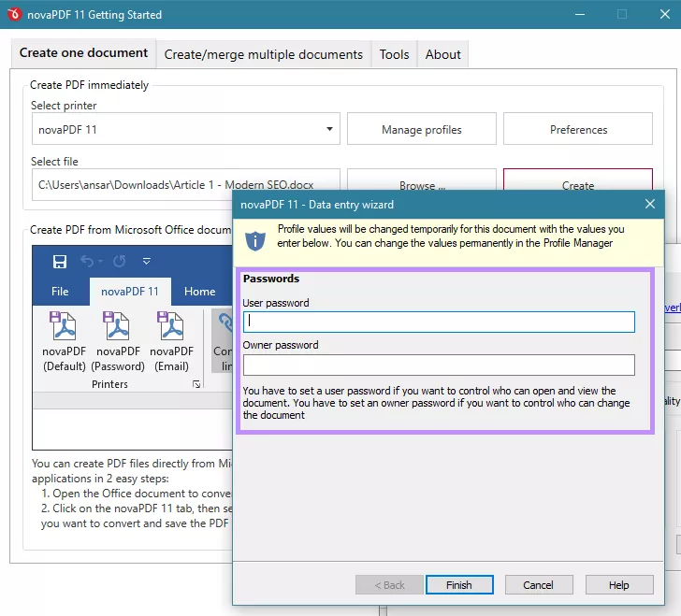This screenshot has width=681, height=616.
Task: Click the Browse button
Action: 421,179
